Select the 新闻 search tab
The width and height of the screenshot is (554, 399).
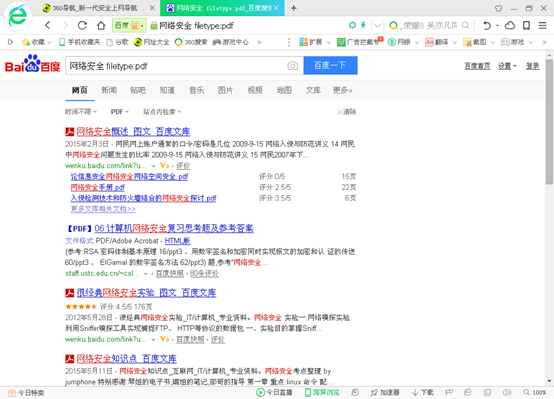(x=109, y=90)
